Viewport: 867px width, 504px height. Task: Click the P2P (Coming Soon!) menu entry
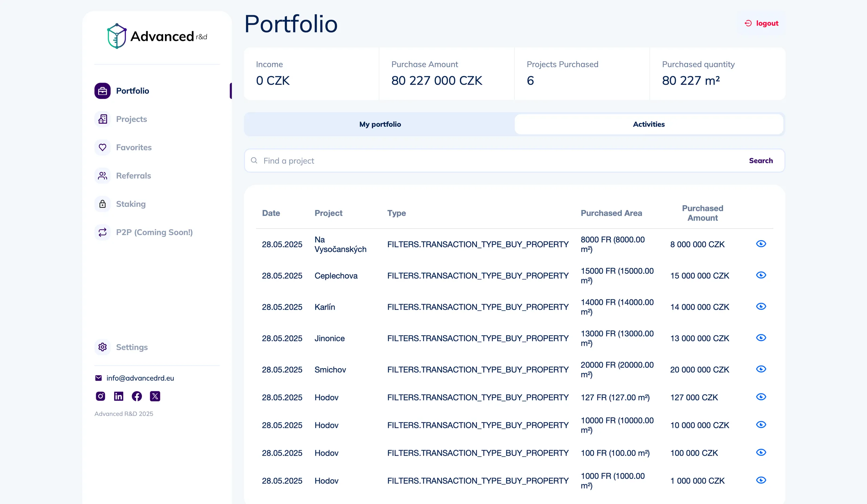[154, 232]
